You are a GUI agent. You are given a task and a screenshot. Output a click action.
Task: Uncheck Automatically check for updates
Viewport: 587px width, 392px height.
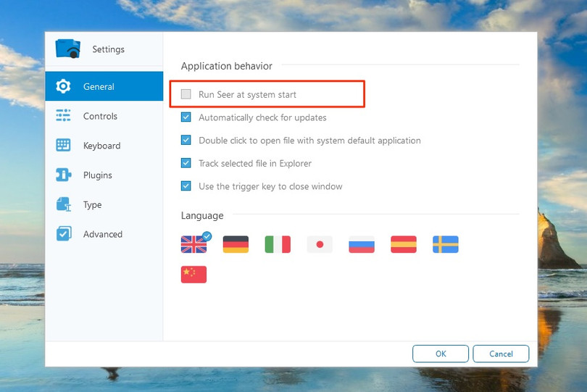186,117
